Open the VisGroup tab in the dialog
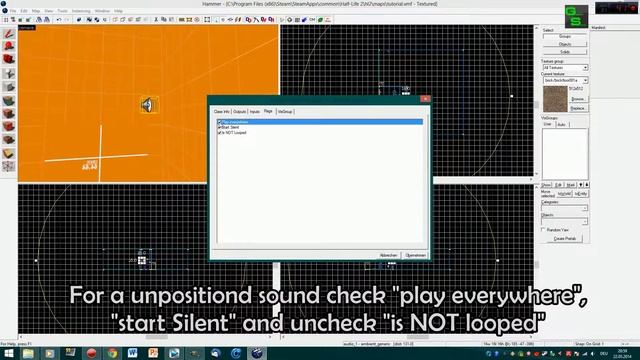The image size is (640, 360). coord(285,111)
